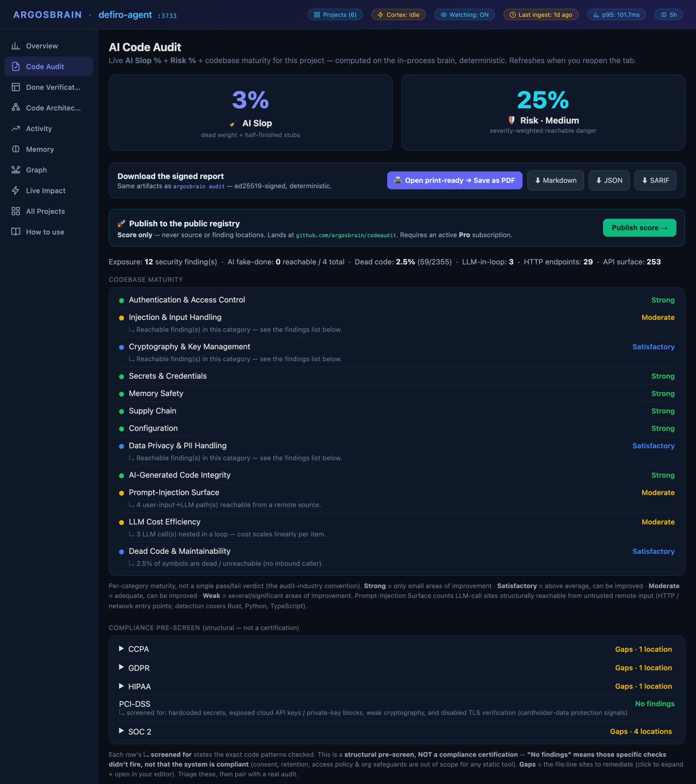Viewport: 696px width, 784px height.
Task: Click the rocket icon beside Publish to registry
Action: 121,224
